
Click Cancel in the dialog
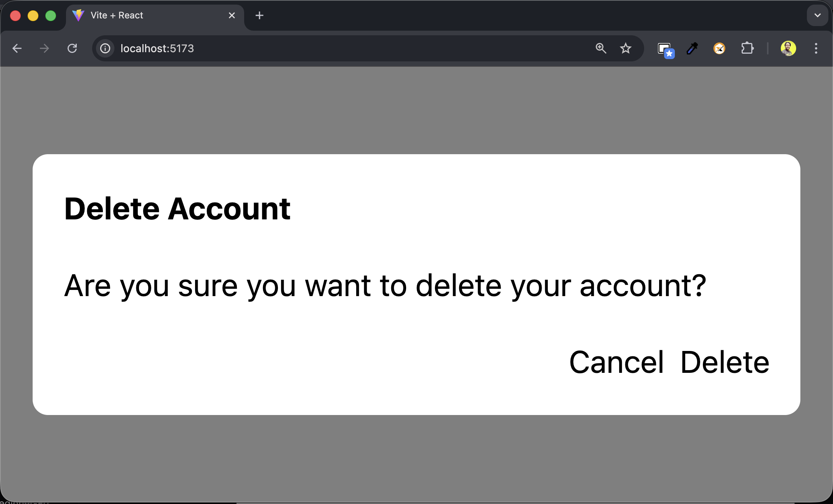tap(616, 362)
